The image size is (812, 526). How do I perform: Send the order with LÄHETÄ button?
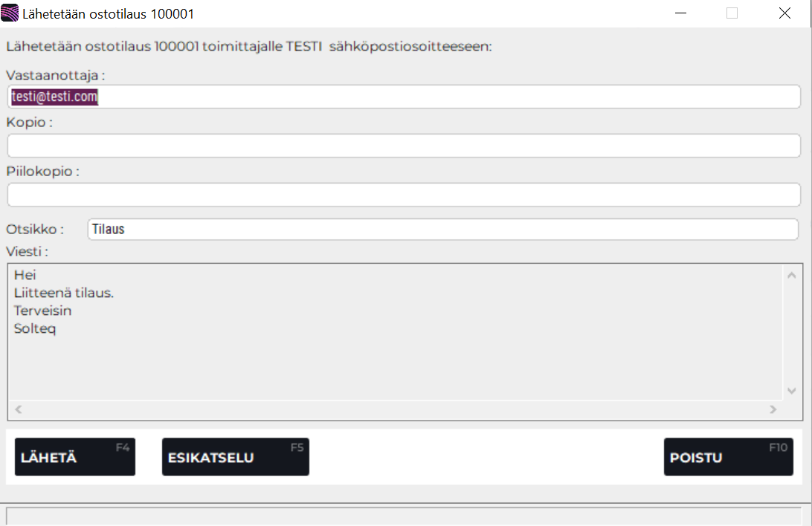[75, 457]
